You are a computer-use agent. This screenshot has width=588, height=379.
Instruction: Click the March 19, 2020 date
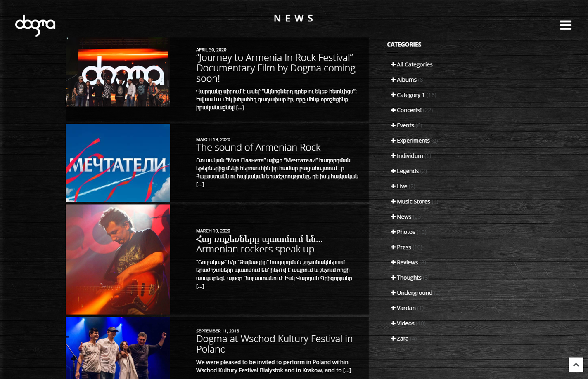point(213,139)
